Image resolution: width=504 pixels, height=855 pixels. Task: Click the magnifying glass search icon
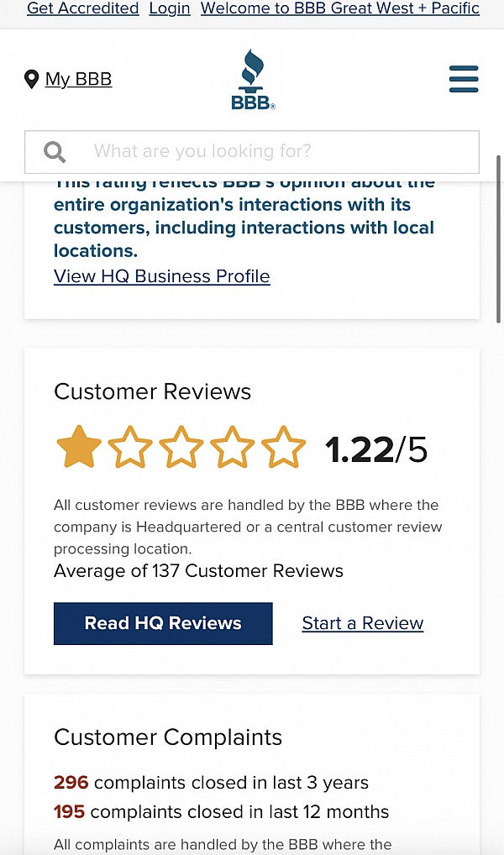55,151
